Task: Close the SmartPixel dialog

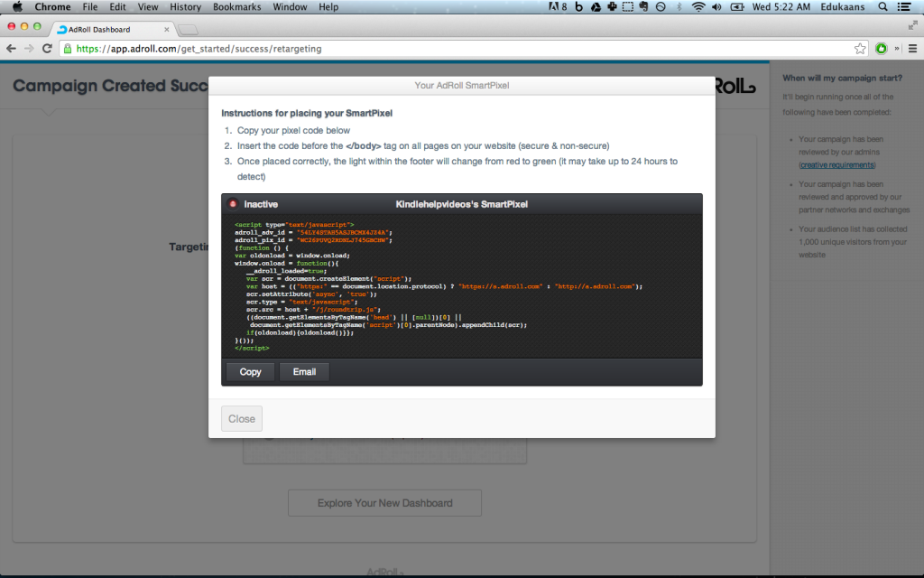Action: (242, 419)
